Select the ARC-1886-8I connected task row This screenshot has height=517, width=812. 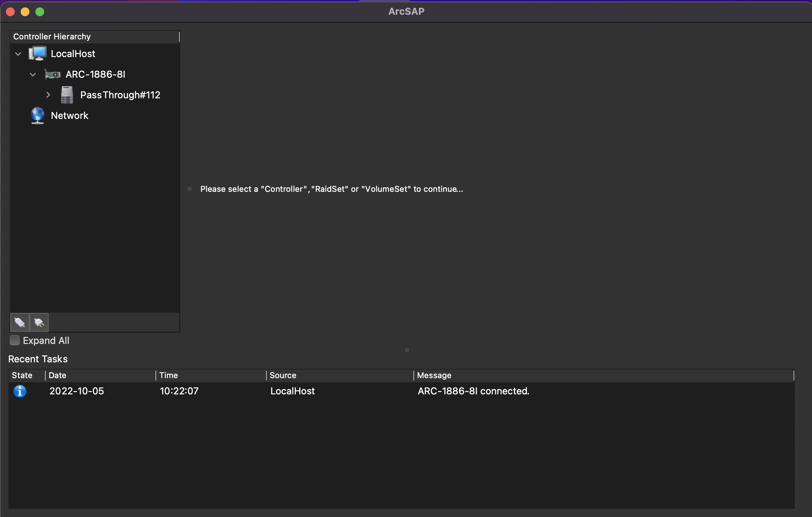(x=473, y=391)
